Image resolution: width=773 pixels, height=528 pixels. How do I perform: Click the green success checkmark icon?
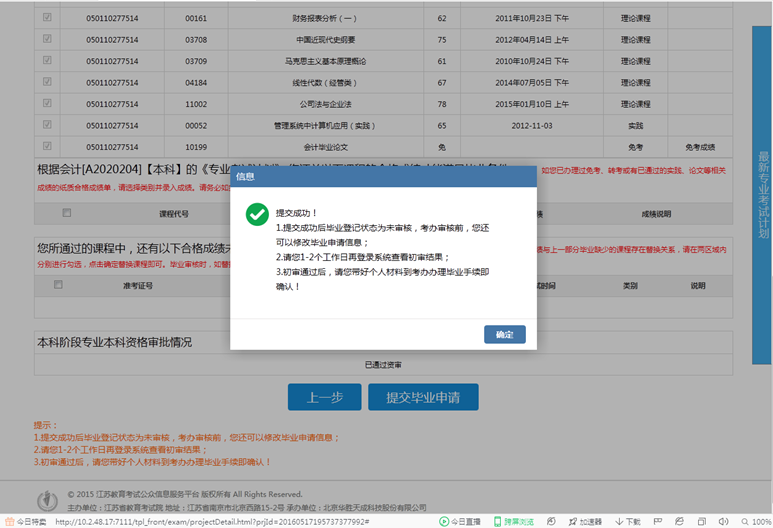click(258, 213)
